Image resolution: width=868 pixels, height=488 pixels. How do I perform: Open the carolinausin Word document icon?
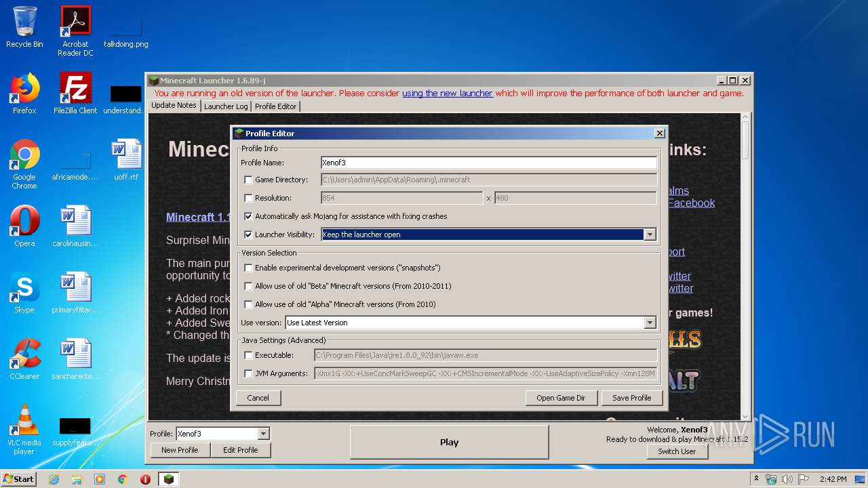click(x=75, y=226)
